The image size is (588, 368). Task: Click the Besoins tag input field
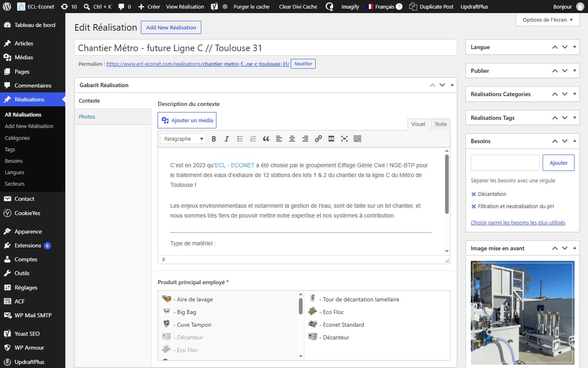(x=505, y=163)
